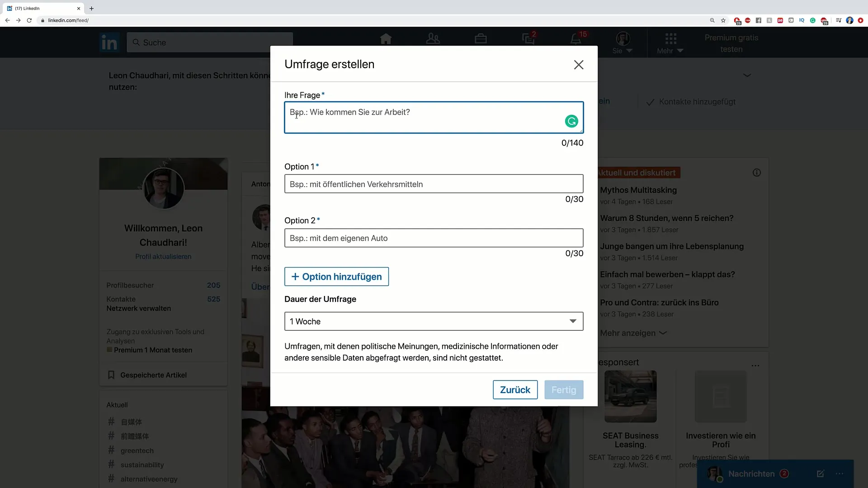Open Gespeicherte Artikel
The width and height of the screenshot is (868, 488).
(x=153, y=375)
